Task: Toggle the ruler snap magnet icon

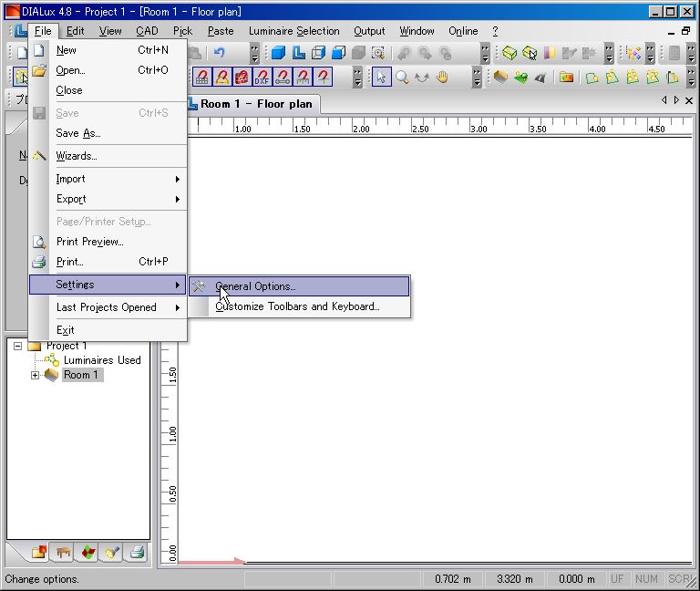Action: (303, 77)
